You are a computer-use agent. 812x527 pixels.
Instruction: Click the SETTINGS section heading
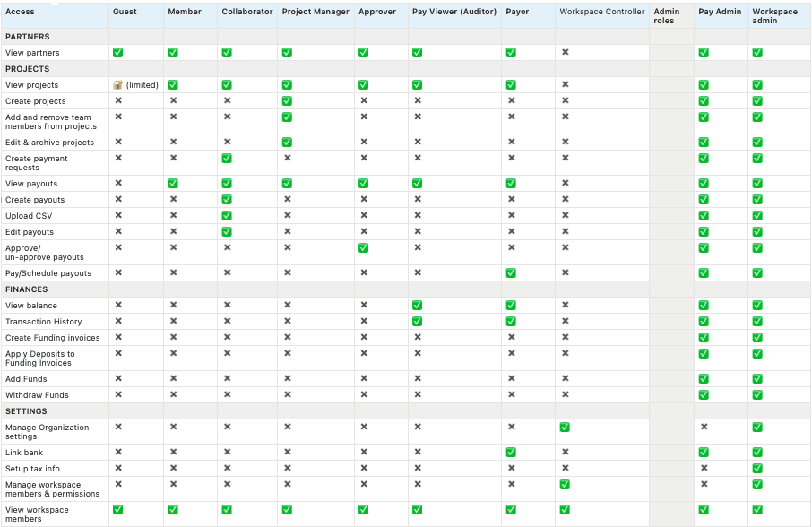[x=26, y=411]
